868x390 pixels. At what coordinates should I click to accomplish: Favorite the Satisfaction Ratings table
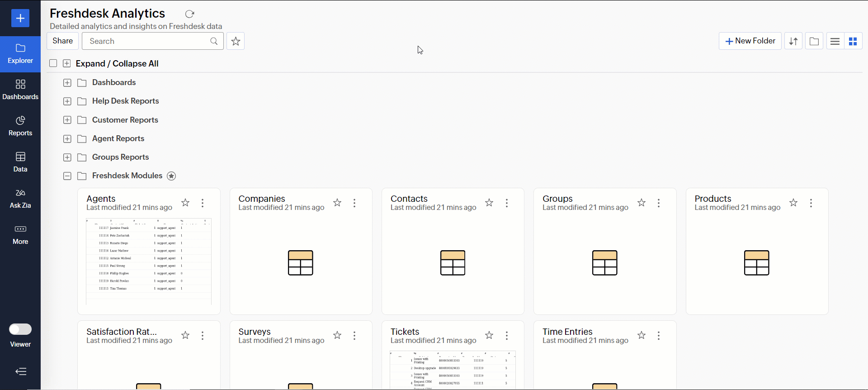(x=185, y=335)
